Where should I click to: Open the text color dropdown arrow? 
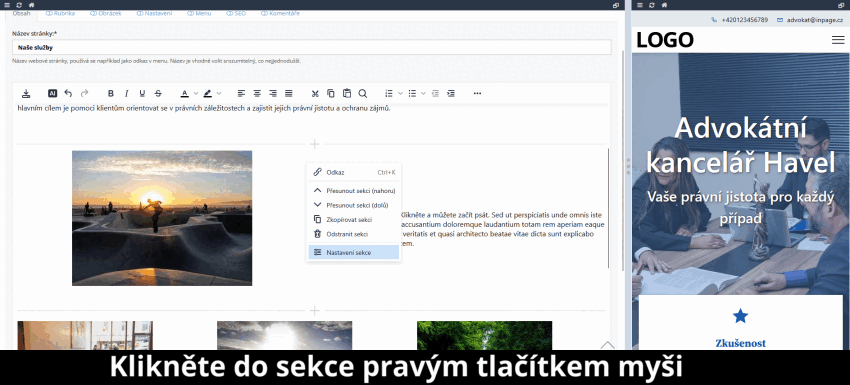[x=196, y=93]
